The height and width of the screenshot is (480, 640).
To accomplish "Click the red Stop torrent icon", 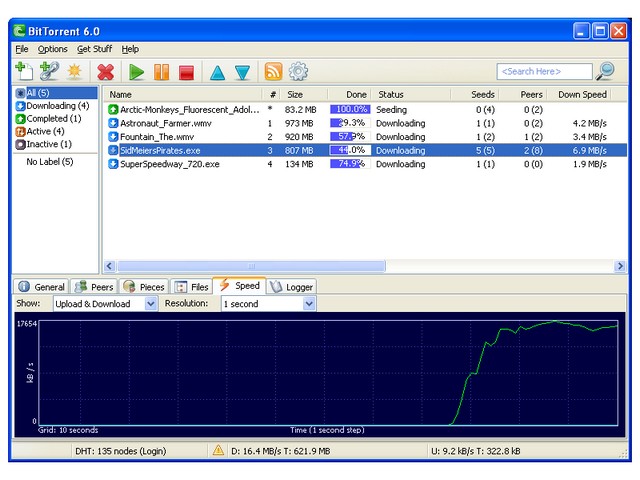I will [187, 72].
